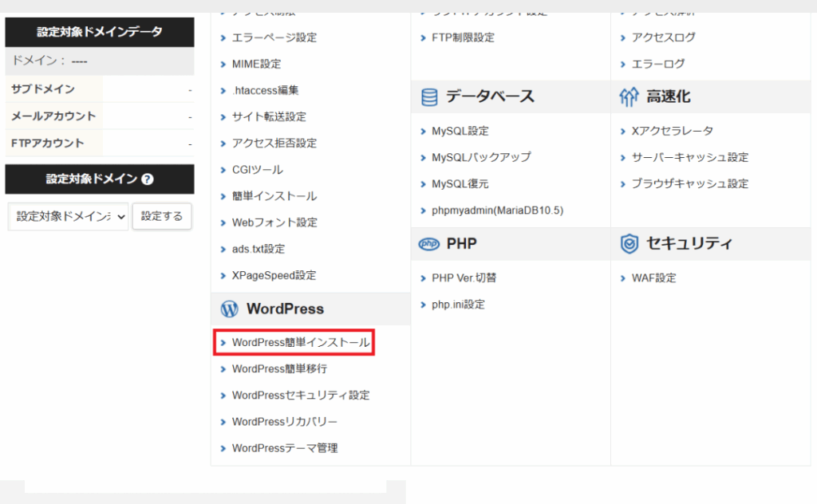Click the database section icon
Viewport: 817px width, 504px height.
[x=429, y=96]
